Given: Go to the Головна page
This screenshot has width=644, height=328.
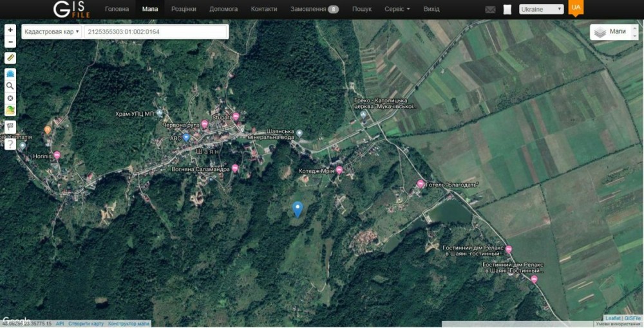Looking at the screenshot, I should [x=117, y=9].
